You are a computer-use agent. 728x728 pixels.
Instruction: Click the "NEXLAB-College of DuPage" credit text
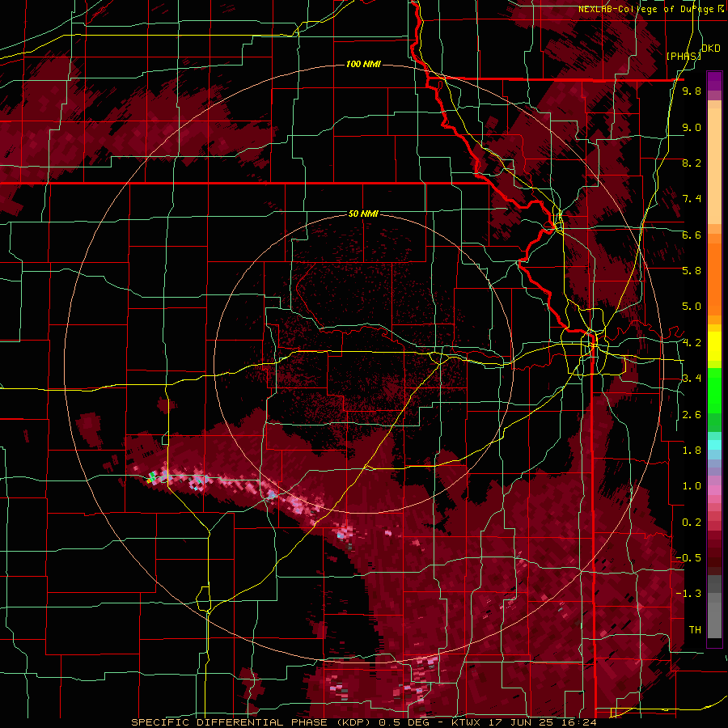click(648, 9)
